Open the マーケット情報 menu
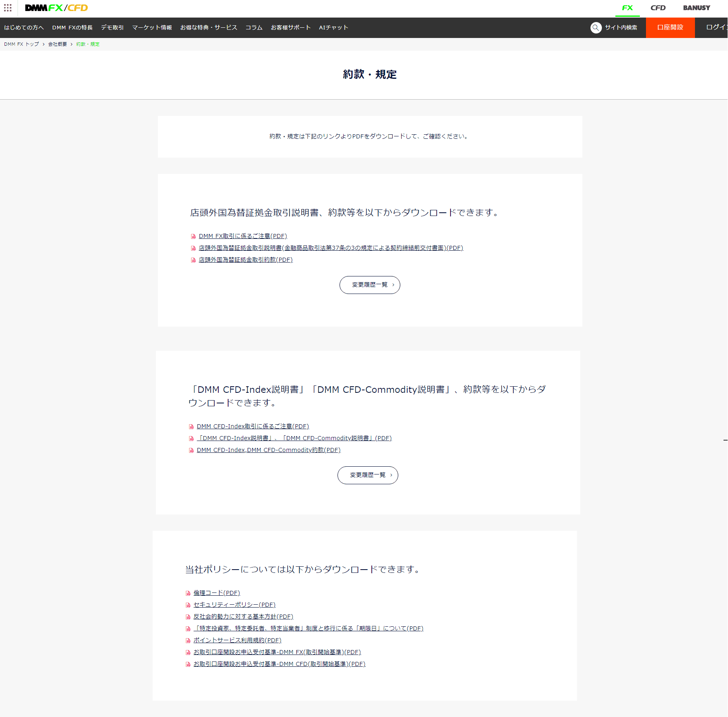 pos(152,28)
